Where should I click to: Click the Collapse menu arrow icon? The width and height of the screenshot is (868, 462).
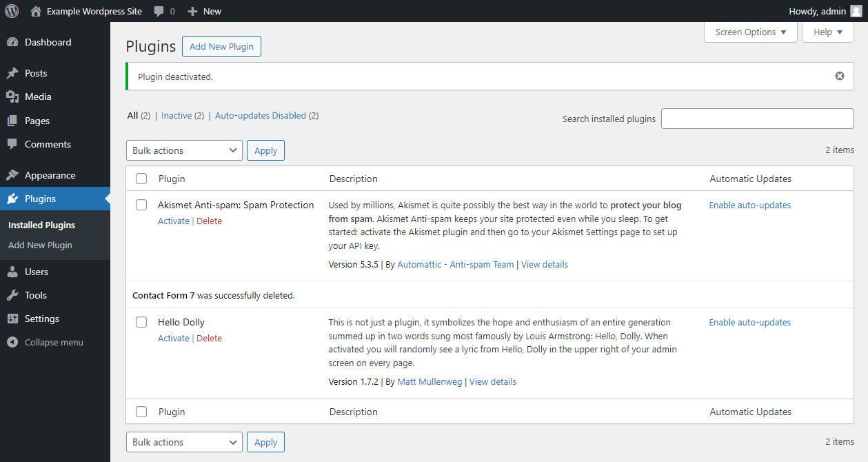click(12, 342)
